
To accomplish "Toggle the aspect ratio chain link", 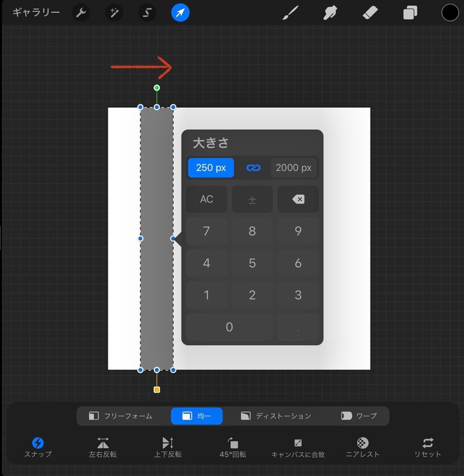I will [253, 168].
